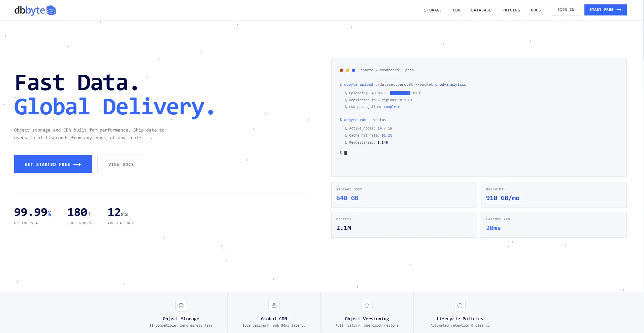The width and height of the screenshot is (644, 333).
Task: Click the Bandwidth 910 GB/mo card
Action: (554, 195)
